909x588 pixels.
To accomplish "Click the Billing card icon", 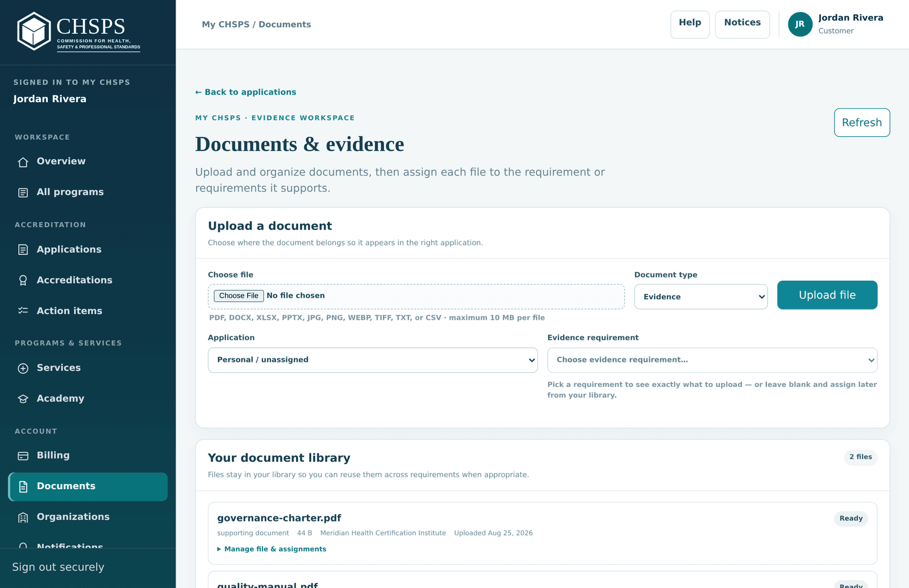I will click(x=23, y=456).
